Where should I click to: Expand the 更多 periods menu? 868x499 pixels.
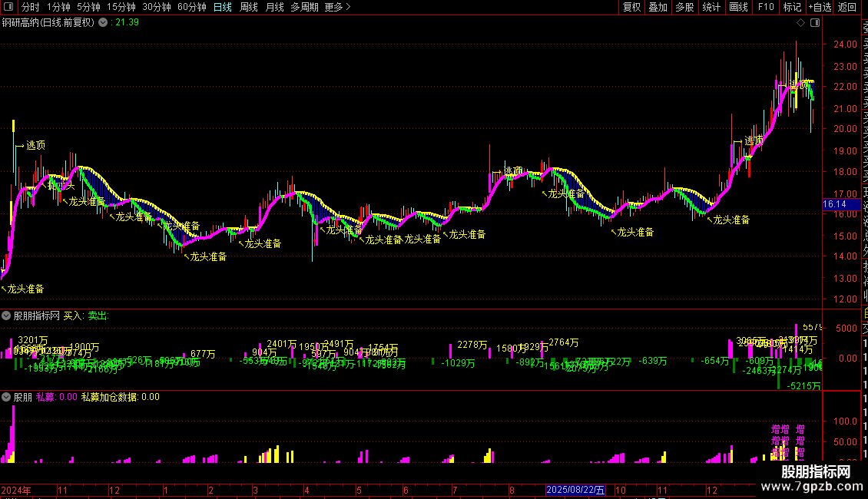click(x=337, y=7)
